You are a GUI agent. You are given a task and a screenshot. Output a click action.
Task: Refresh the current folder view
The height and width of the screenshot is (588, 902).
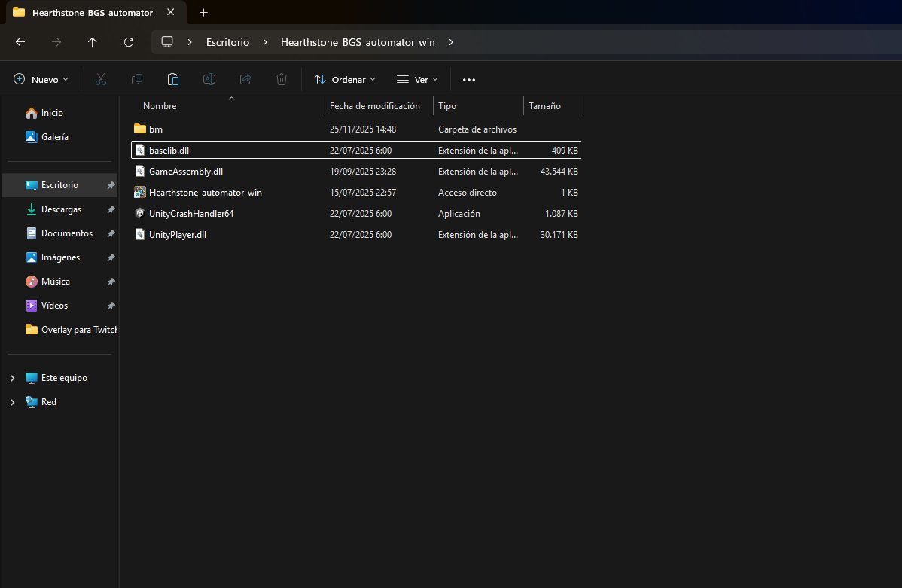click(x=129, y=42)
